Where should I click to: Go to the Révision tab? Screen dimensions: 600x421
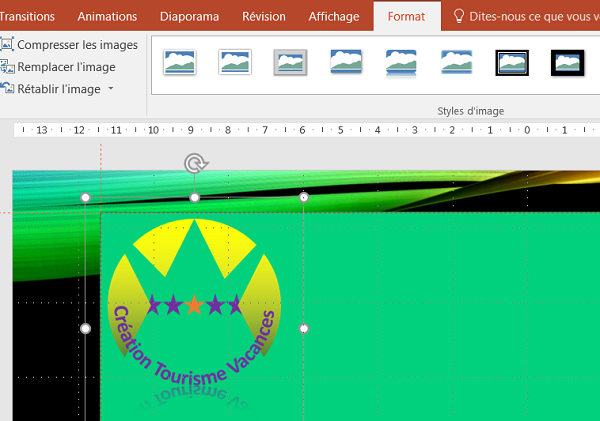pyautogui.click(x=264, y=16)
